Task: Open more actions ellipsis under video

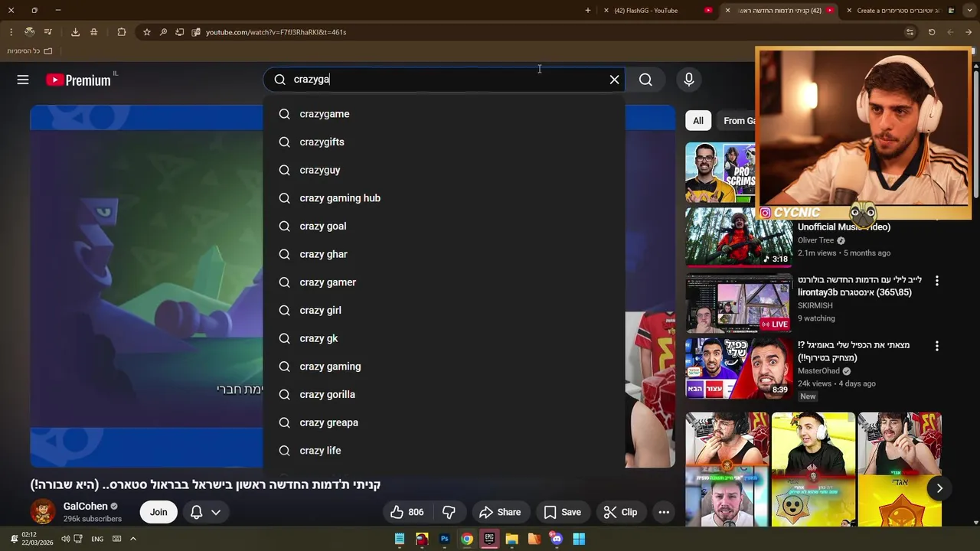Action: 664,512
